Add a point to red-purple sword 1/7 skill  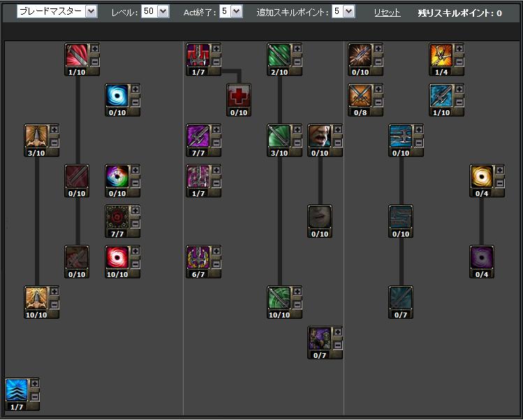(x=216, y=49)
